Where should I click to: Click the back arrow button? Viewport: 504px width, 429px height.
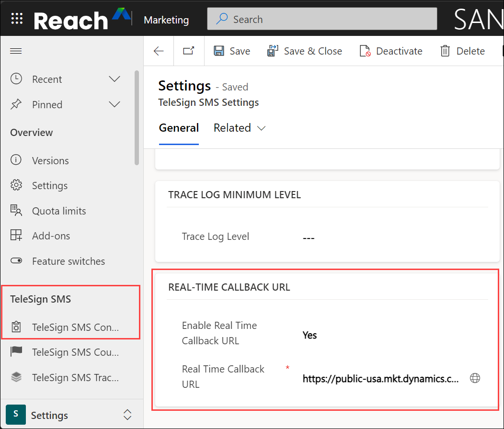(x=159, y=51)
